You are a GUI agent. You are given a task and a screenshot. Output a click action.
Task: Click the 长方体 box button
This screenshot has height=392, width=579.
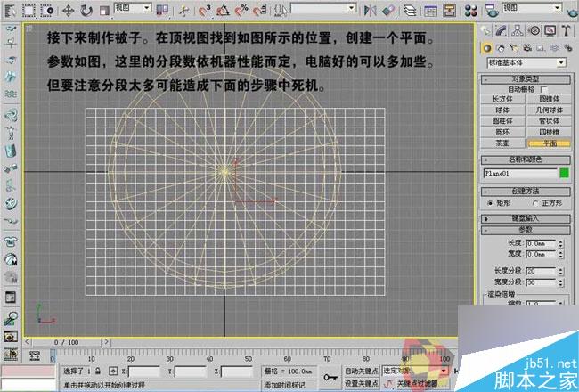coord(502,99)
